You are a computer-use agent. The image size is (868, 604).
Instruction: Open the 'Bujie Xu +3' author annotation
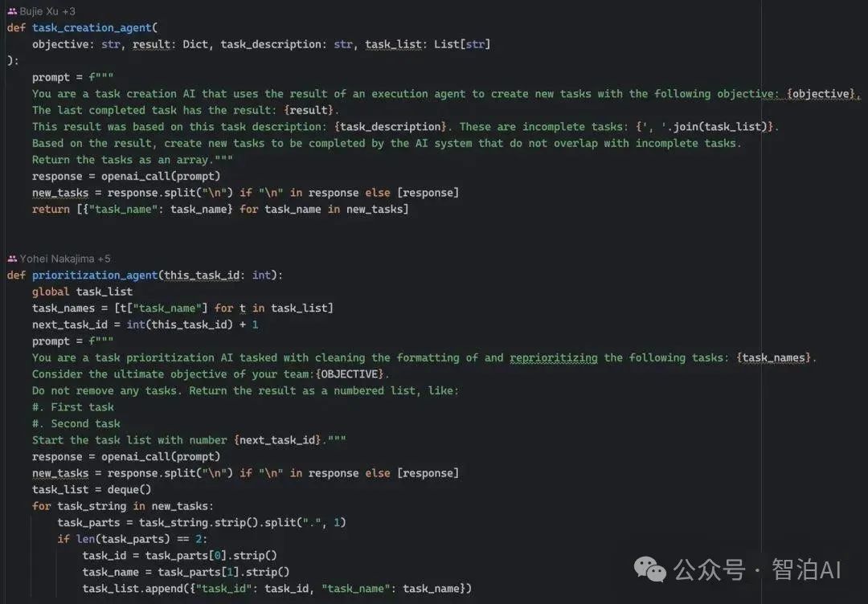pyautogui.click(x=48, y=11)
